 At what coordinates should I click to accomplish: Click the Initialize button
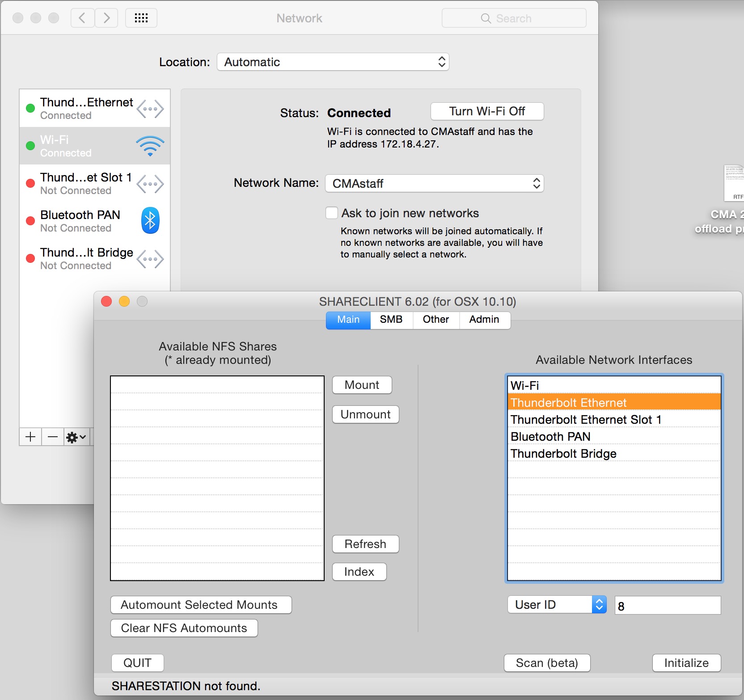pos(687,663)
